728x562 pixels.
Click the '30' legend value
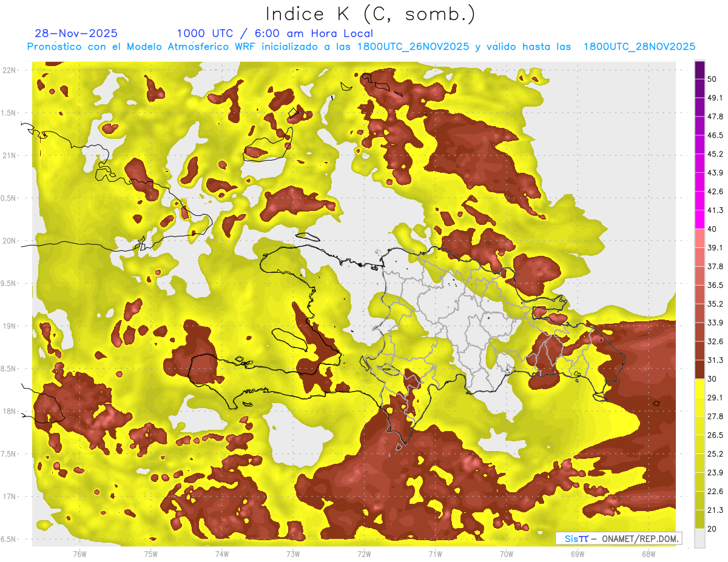tap(712, 379)
